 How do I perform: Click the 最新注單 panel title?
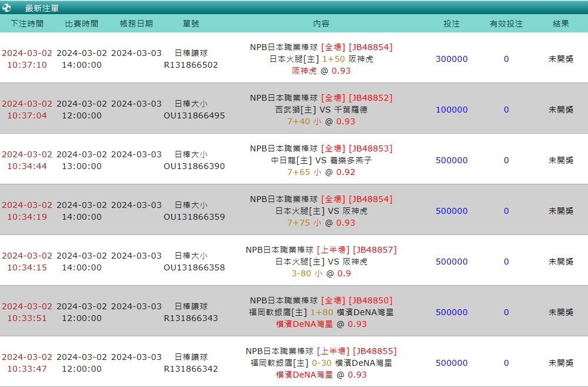coord(42,8)
